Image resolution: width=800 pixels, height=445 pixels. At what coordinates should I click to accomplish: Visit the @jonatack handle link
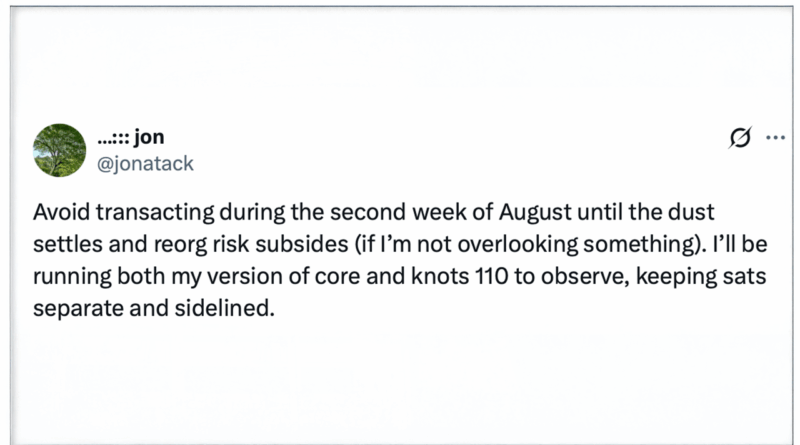coord(145,164)
